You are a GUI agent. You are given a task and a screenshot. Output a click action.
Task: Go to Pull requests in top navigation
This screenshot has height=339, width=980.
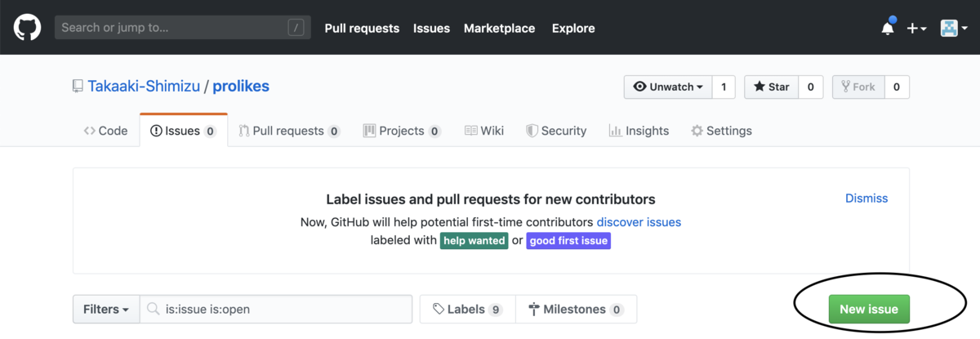click(x=362, y=28)
